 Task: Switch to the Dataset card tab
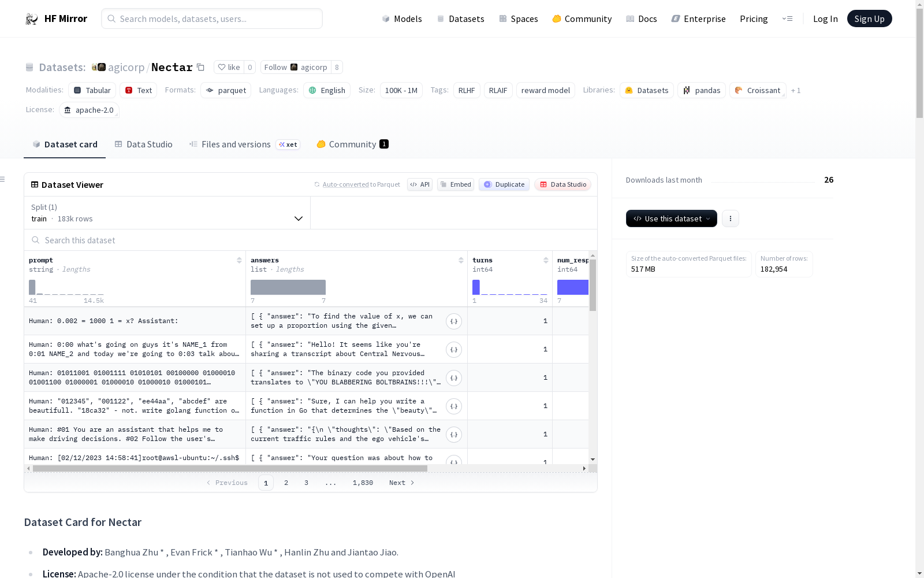(x=65, y=144)
